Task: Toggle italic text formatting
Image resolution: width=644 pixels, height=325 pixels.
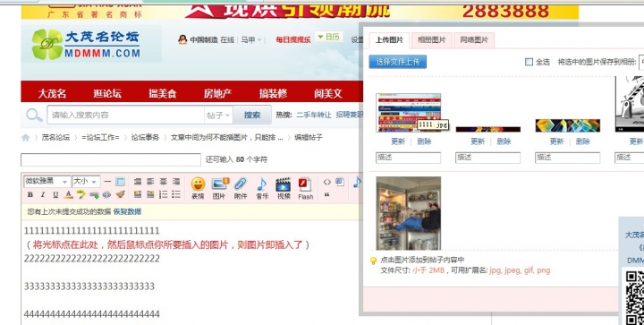Action: [43, 195]
